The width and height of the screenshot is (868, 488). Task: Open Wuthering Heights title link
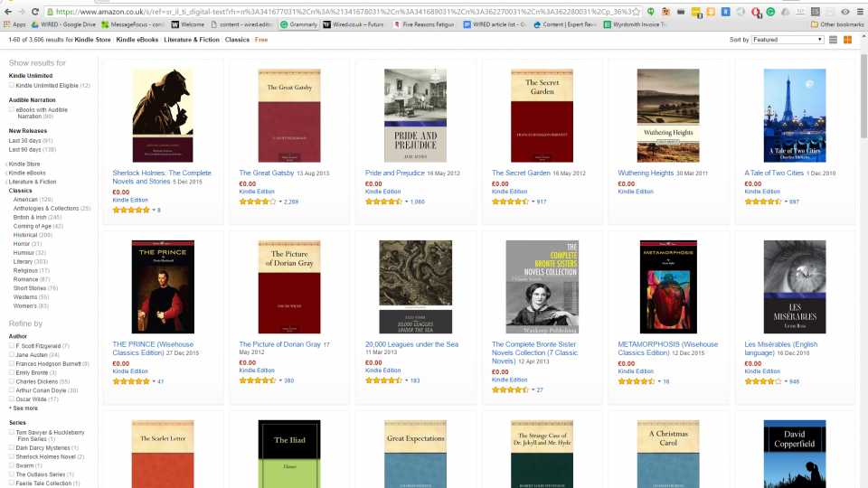646,174
